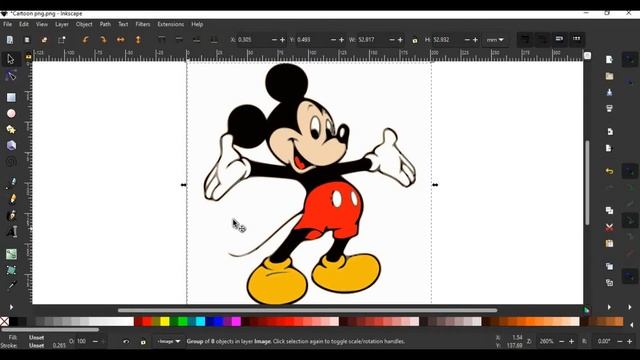Choose the Ellipse circle tool
The image size is (640, 360).
tap(11, 113)
